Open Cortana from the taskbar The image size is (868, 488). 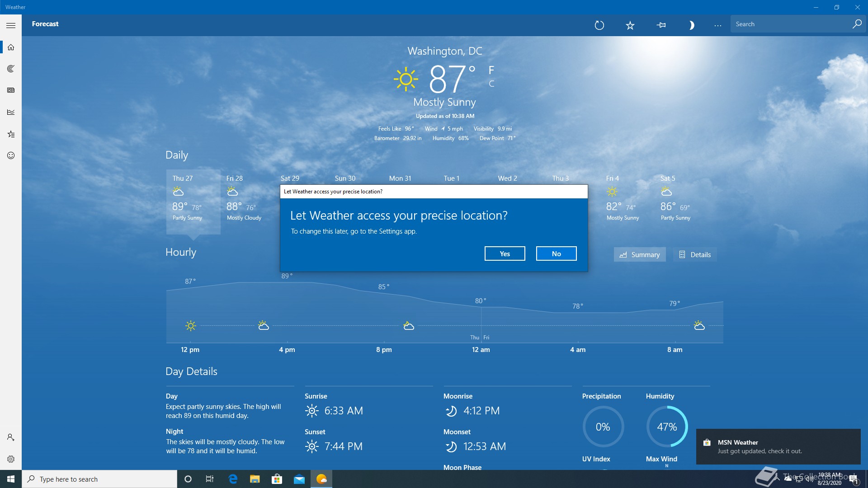[188, 479]
